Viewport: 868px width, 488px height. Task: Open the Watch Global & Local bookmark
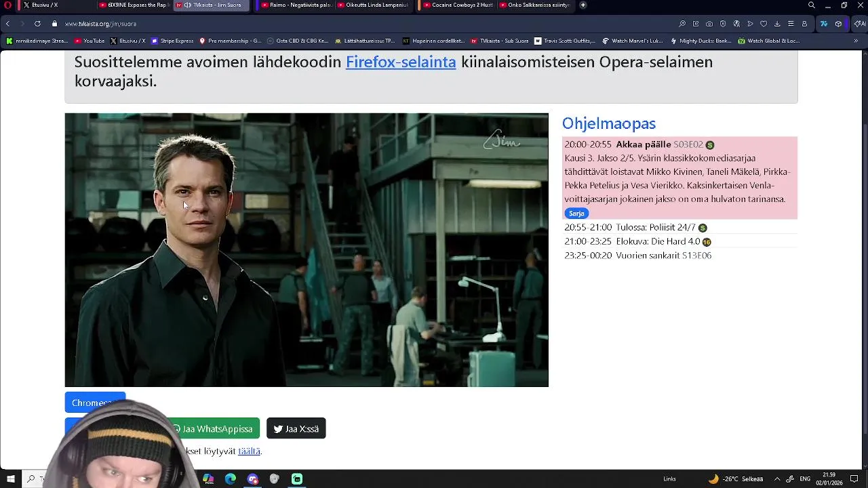(x=769, y=41)
